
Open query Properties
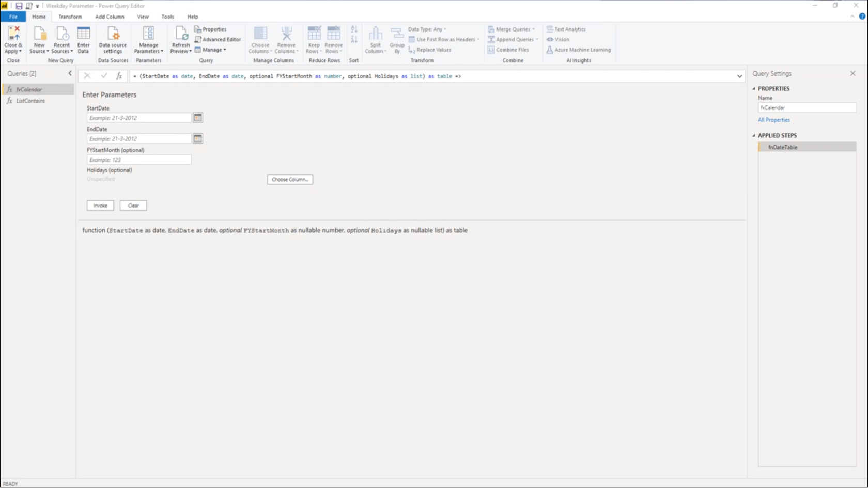click(210, 29)
